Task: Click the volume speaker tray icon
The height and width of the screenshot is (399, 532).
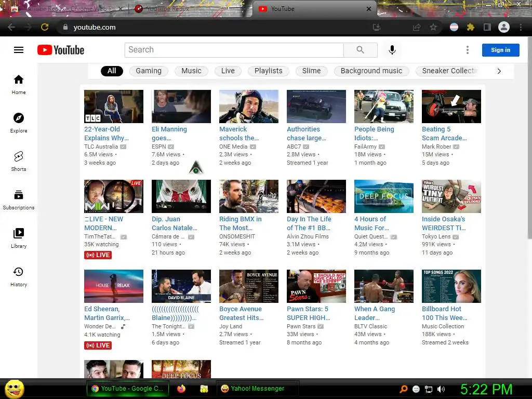Action: (x=441, y=389)
